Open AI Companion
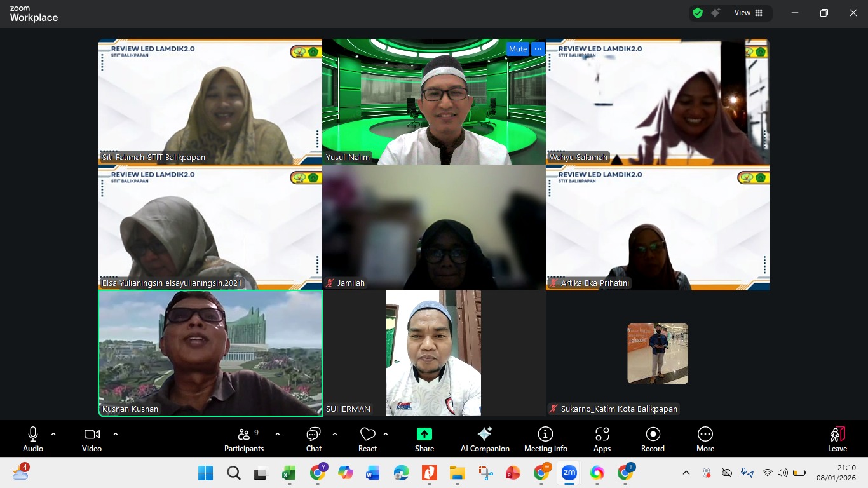This screenshot has height=488, width=868. pos(485,439)
